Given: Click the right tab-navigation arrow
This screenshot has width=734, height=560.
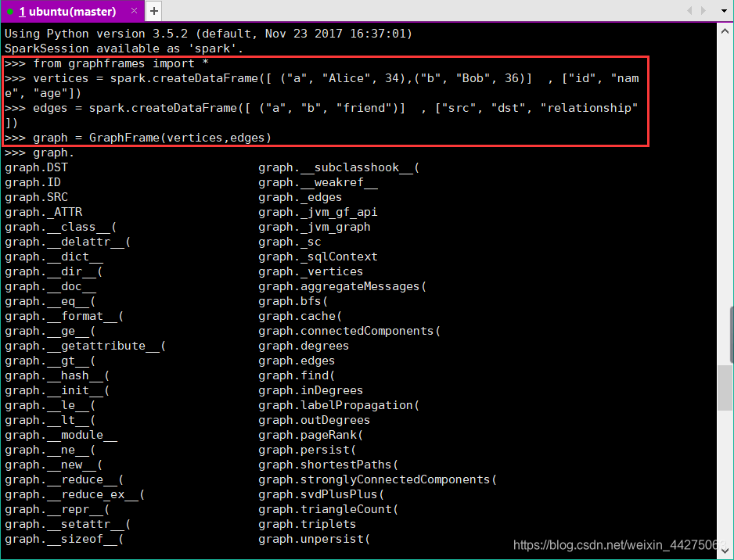Looking at the screenshot, I should tap(703, 11).
